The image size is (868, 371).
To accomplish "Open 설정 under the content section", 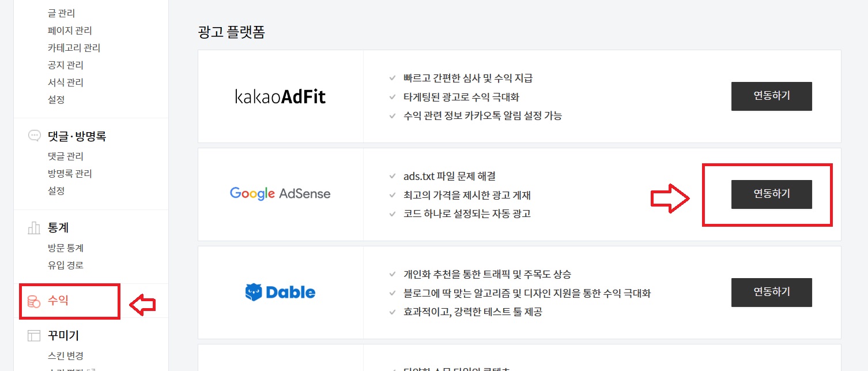I will click(x=56, y=99).
